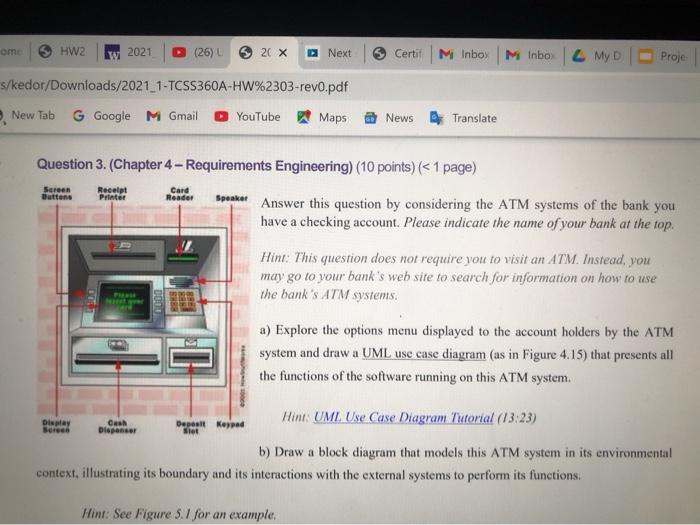700x525 pixels.
Task: Click the Slides icon on the Proje tab
Action: 645,56
